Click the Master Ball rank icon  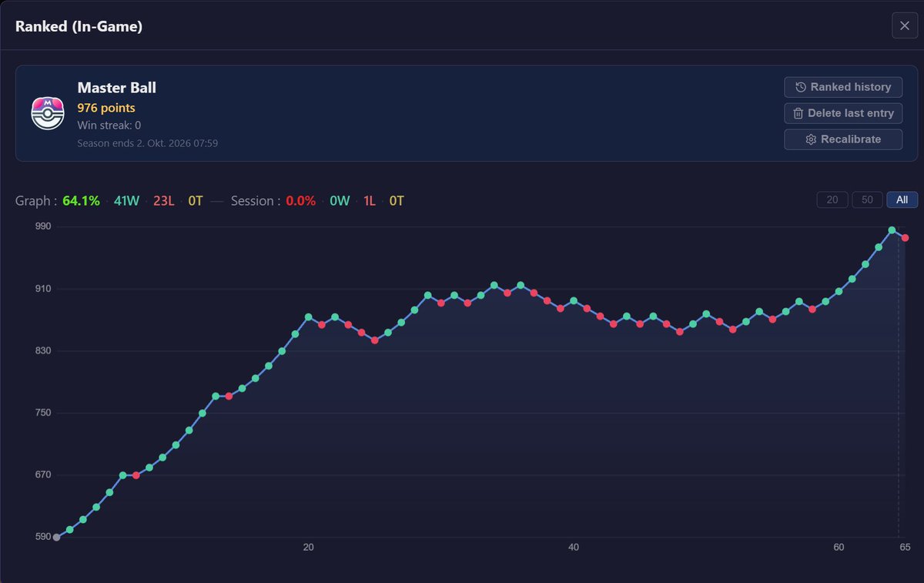point(48,113)
